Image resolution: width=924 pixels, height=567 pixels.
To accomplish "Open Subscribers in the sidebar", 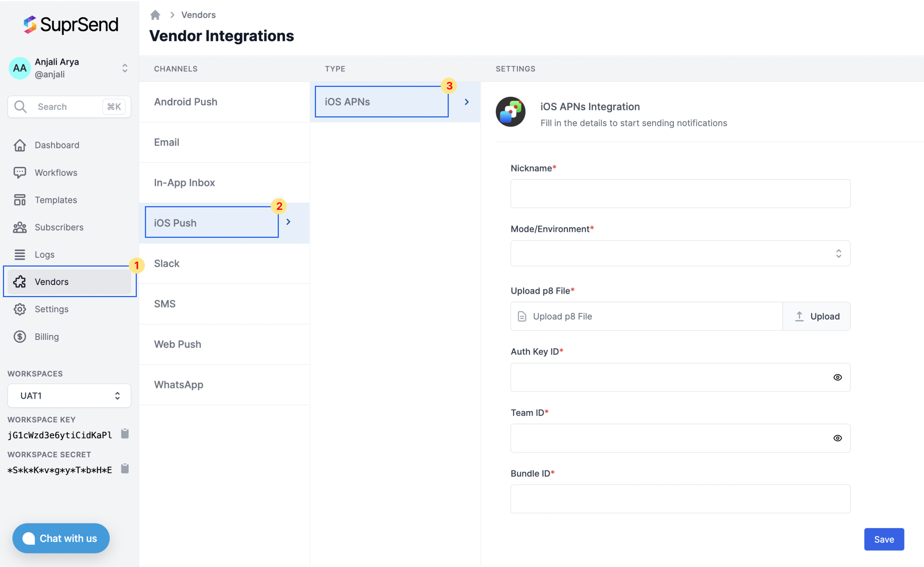I will pos(59,228).
